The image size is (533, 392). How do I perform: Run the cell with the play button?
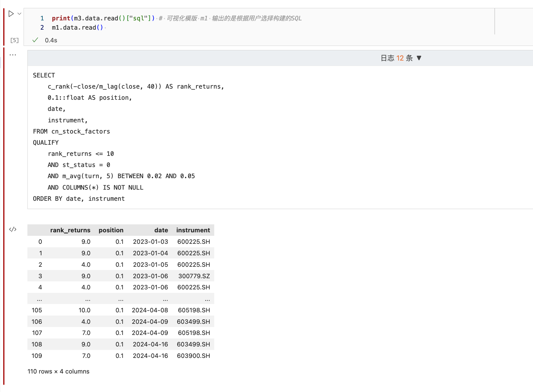pyautogui.click(x=11, y=14)
